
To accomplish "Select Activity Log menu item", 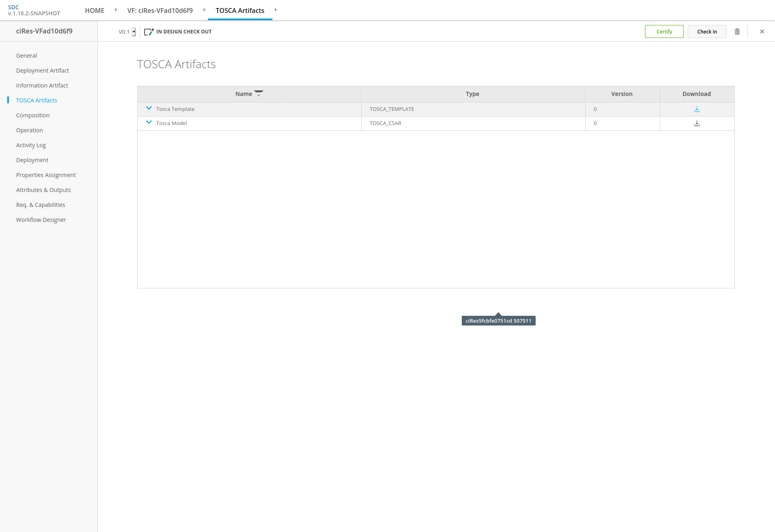I will [31, 145].
